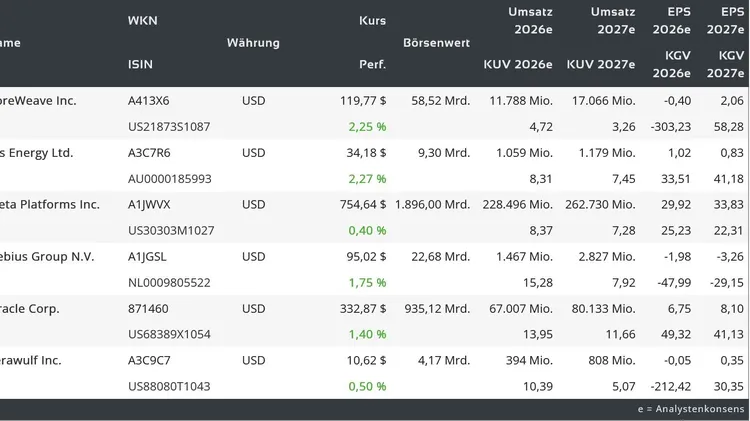The image size is (750, 421).
Task: Sort by Perf. column header
Action: point(372,65)
